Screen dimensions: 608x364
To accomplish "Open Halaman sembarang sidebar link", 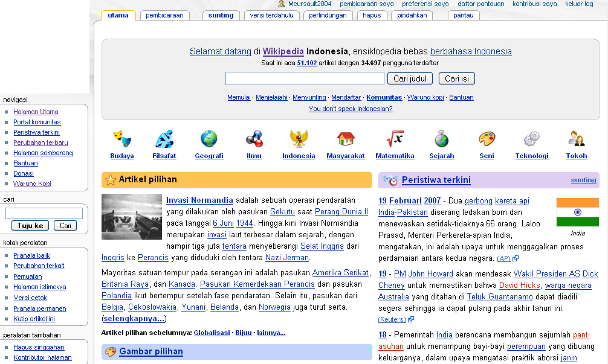I will 43,153.
